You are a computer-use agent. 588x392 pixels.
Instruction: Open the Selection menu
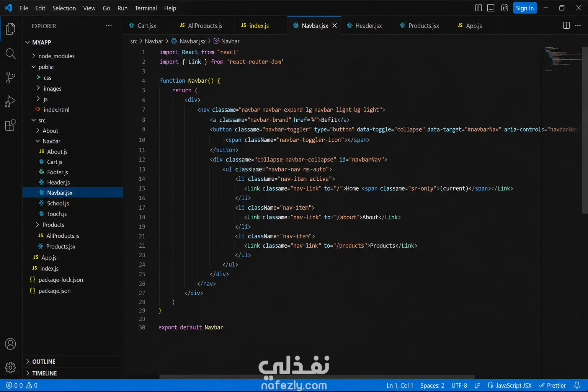point(64,8)
